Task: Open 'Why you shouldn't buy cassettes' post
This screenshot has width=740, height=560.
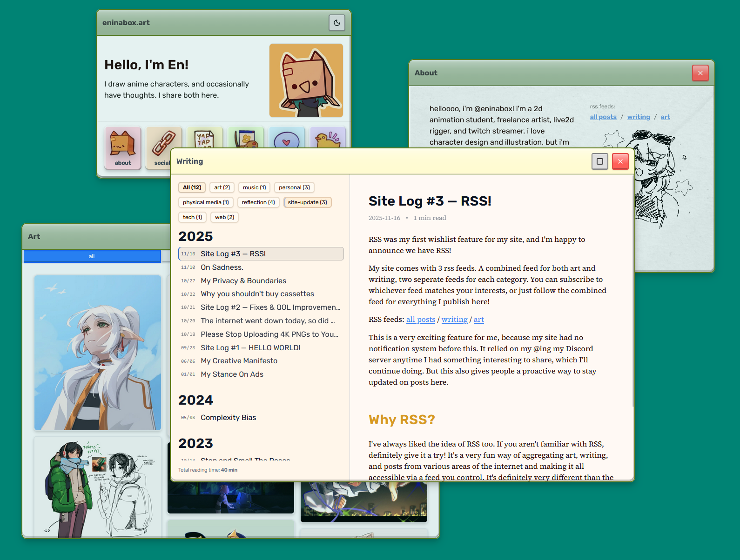Action: click(257, 294)
